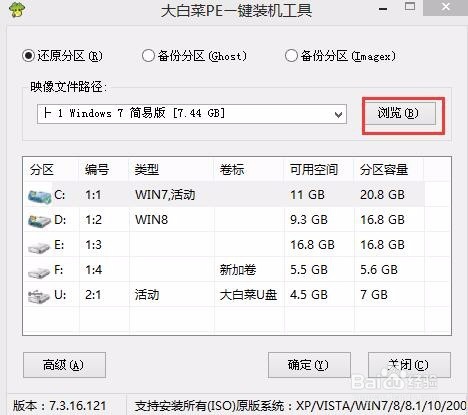Click the WIN8 type cell

(152, 220)
